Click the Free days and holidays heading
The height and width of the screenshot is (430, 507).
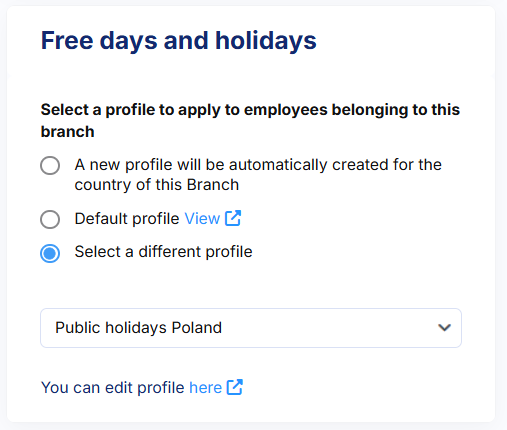point(178,41)
